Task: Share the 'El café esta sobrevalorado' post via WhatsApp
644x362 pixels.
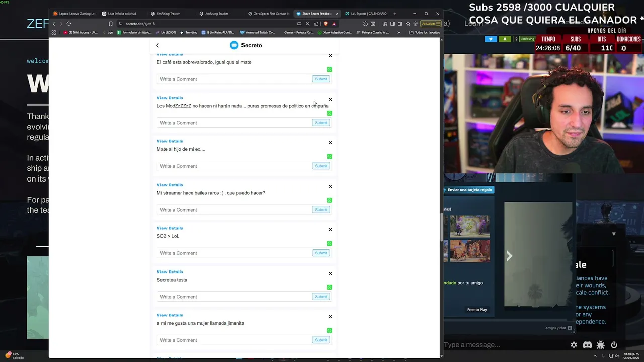Action: point(329,70)
